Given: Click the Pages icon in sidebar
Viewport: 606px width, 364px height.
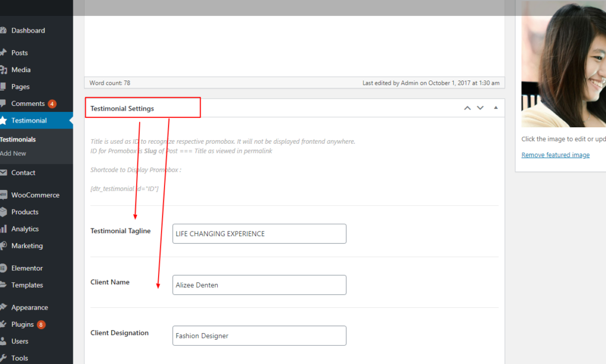Looking at the screenshot, I should point(3,87).
